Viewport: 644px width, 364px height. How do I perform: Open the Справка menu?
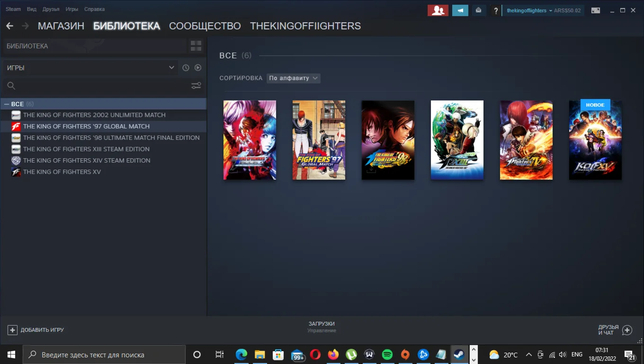[94, 9]
